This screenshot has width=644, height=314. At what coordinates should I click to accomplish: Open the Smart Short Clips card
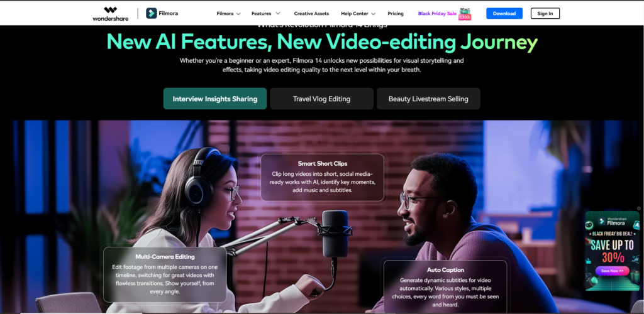click(x=323, y=177)
